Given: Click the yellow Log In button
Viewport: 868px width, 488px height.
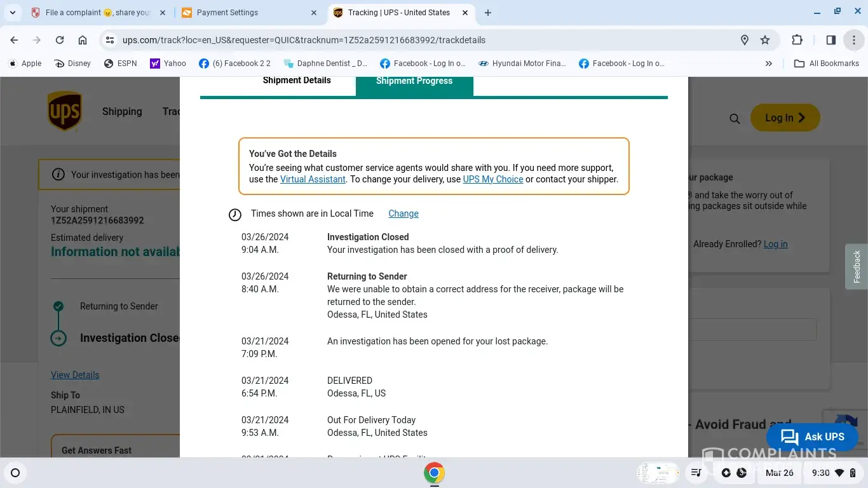Looking at the screenshot, I should (x=785, y=118).
